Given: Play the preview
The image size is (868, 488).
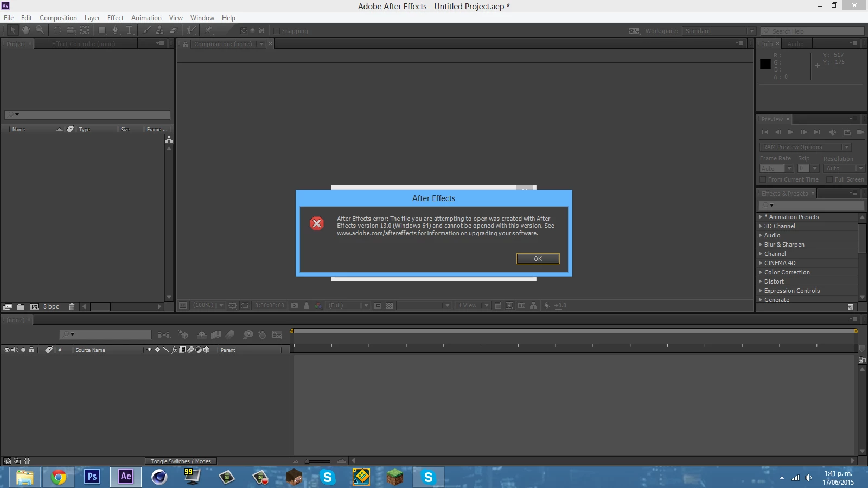Looking at the screenshot, I should point(790,132).
